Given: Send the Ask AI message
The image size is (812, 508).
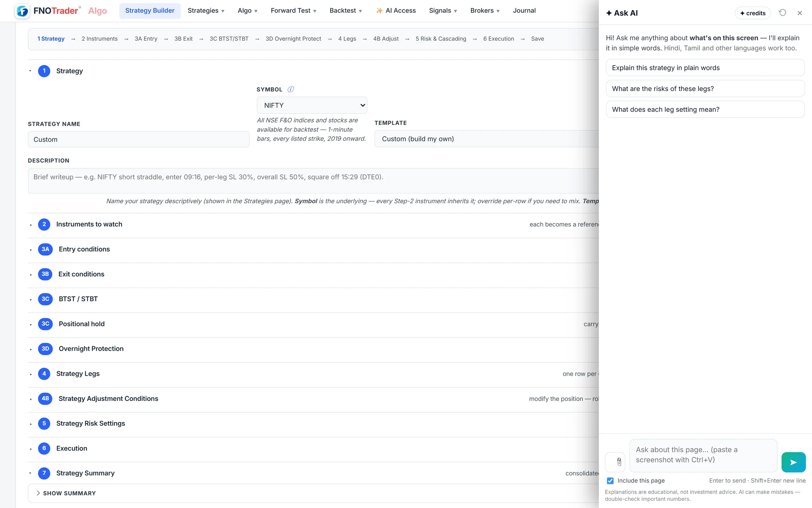Looking at the screenshot, I should click(793, 462).
